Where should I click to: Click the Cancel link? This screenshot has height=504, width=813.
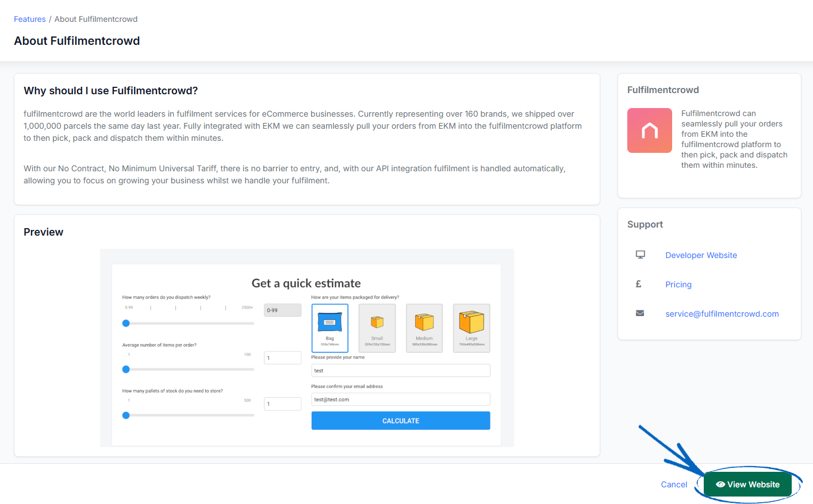(674, 484)
